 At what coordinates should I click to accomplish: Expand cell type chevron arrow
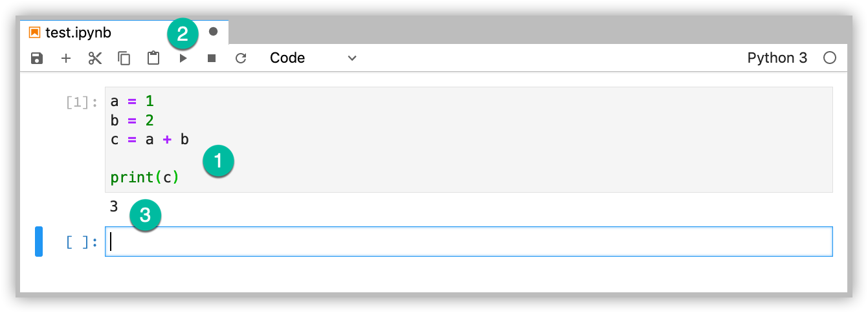[352, 58]
